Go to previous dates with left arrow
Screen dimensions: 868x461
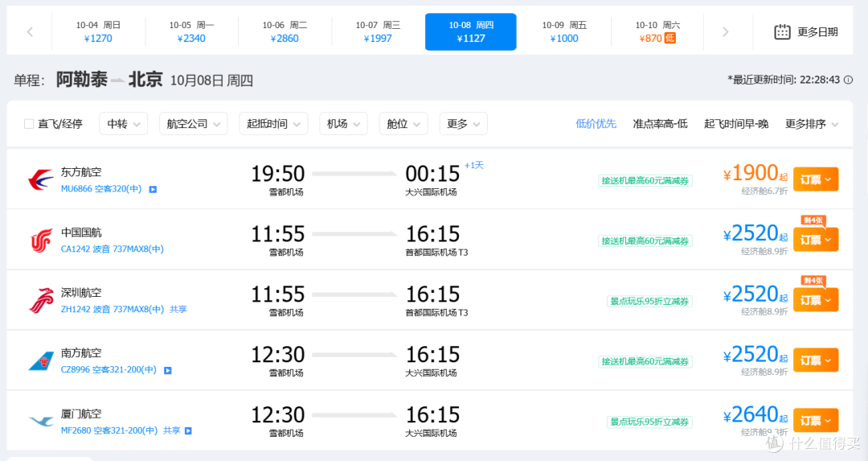tap(30, 32)
